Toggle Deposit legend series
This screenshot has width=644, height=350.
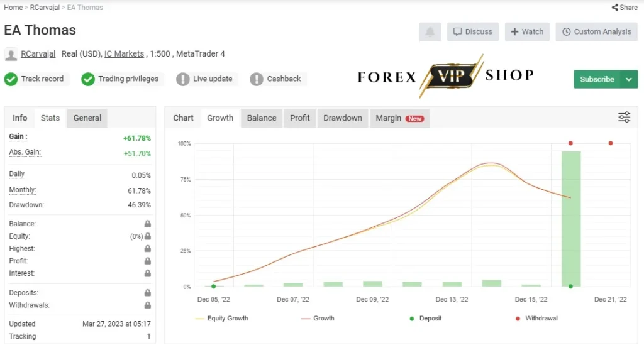(x=426, y=318)
